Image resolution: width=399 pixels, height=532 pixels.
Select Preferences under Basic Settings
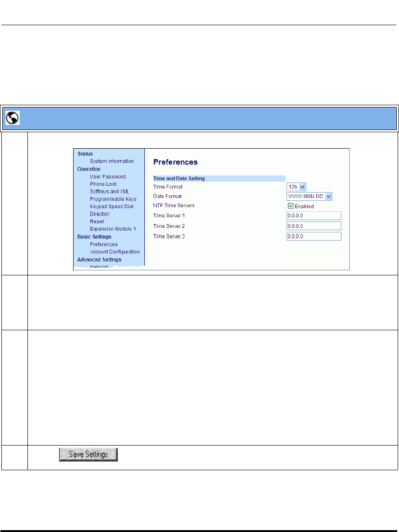[x=104, y=244]
